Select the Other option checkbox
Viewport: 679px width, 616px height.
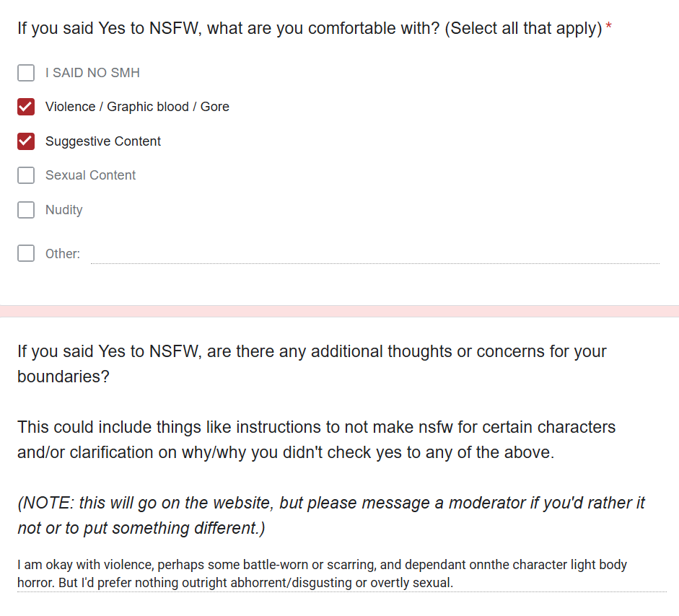click(26, 253)
